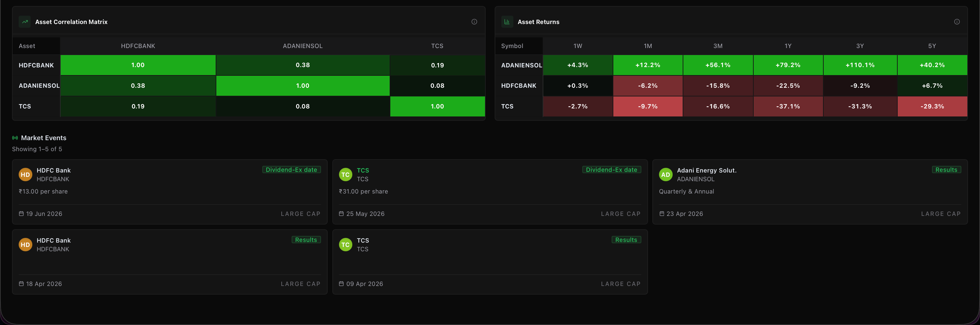Click HDFCBANK row label in Asset Returns
Image resolution: width=980 pixels, height=325 pixels.
(519, 86)
